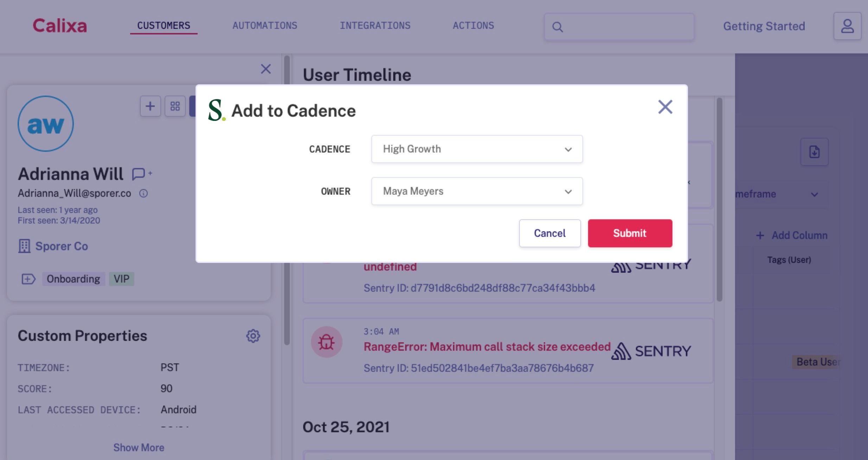Viewport: 868px width, 460px height.
Task: Click the download file icon
Action: [x=815, y=152]
